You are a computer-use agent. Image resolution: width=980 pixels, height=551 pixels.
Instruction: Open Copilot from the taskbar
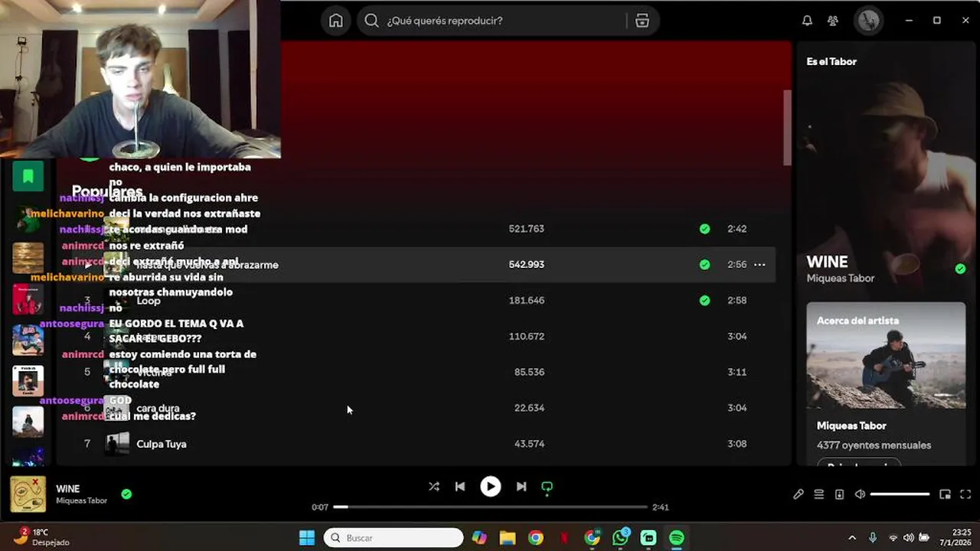[480, 538]
